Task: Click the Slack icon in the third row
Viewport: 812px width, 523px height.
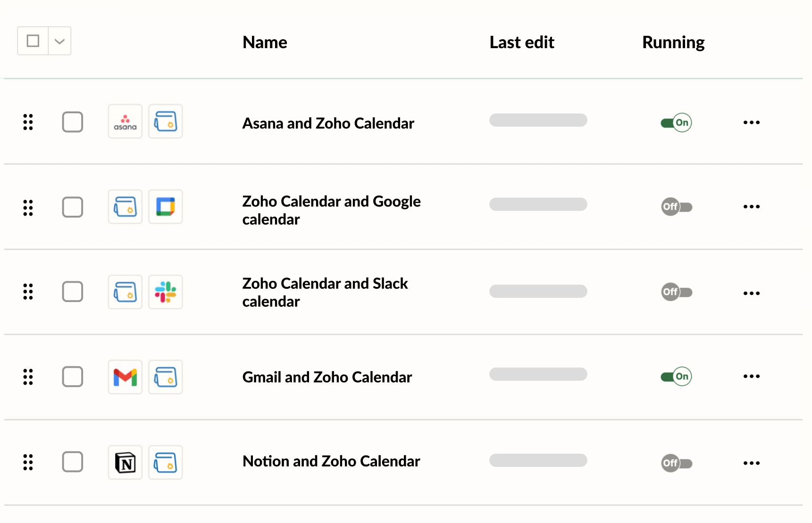Action: point(165,292)
